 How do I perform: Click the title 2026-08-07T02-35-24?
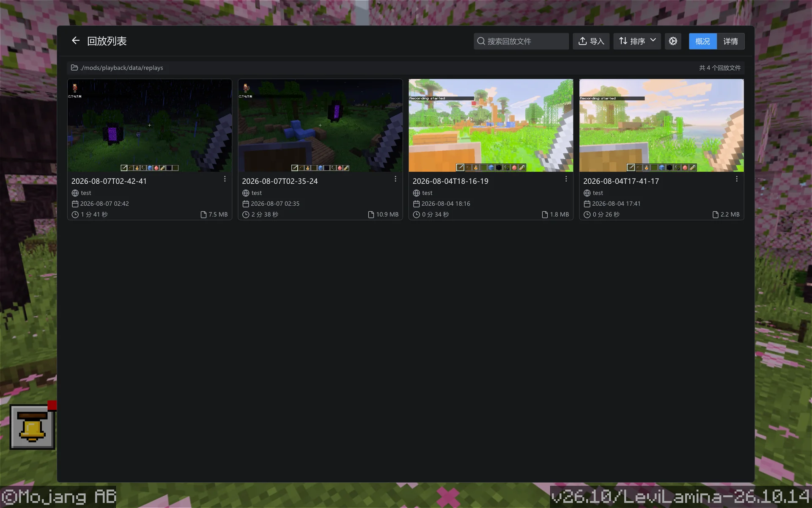pos(280,181)
